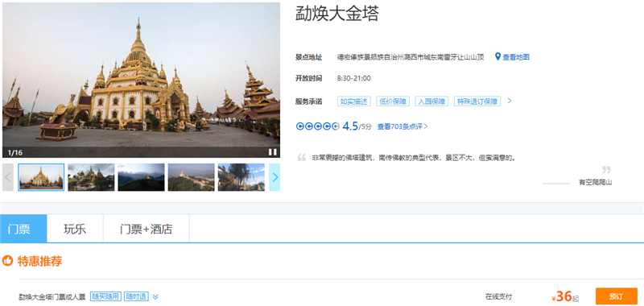Select the third mountain sunset thumbnail

(142, 177)
